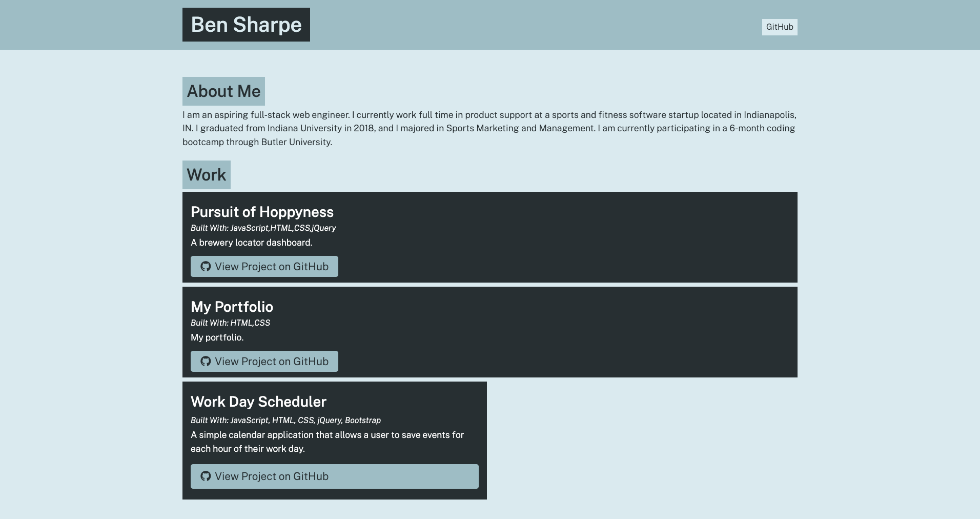980x519 pixels.
Task: Click the Pursuit of Hoppyness project title
Action: 261,211
